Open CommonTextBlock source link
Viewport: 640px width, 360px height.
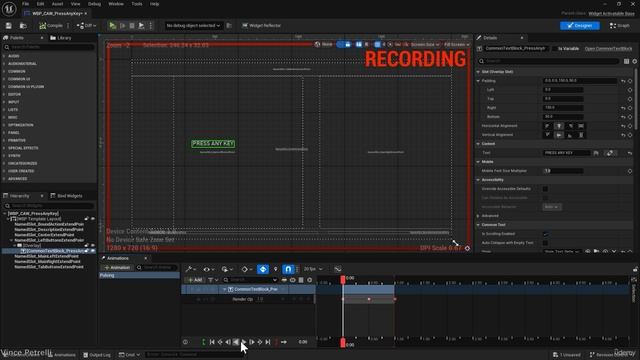click(608, 49)
